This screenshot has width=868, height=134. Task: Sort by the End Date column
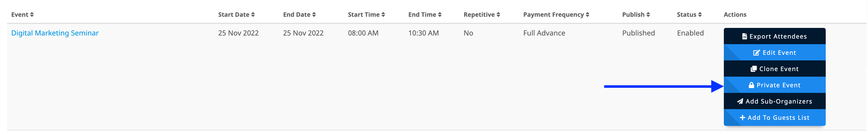tap(314, 15)
